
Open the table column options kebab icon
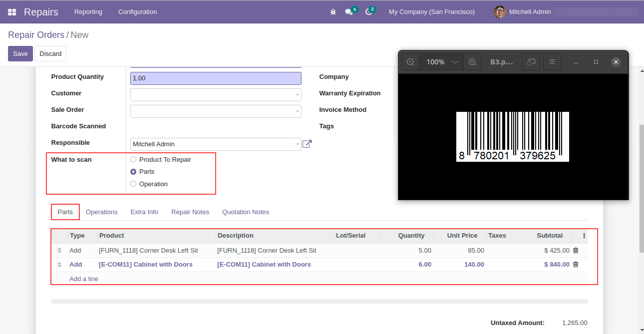584,236
